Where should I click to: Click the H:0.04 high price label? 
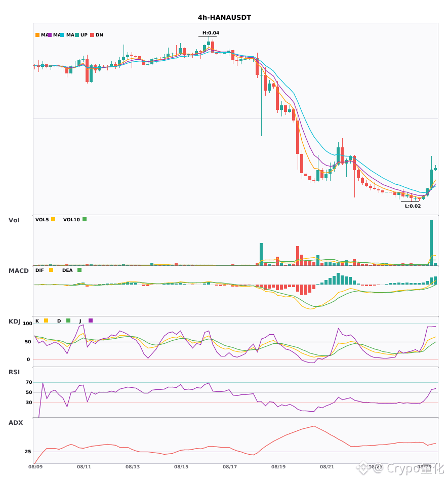coord(211,33)
